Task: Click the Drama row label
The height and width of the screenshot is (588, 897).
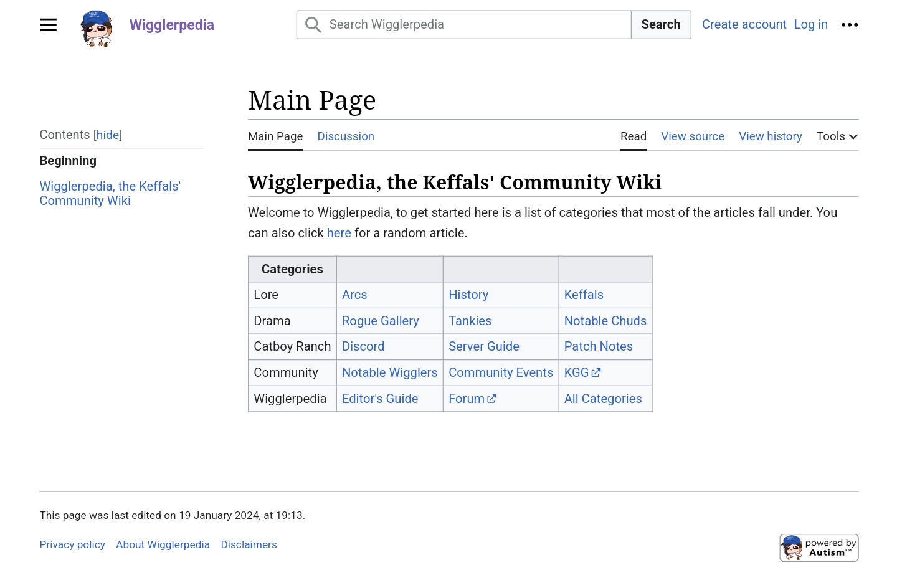Action: [272, 321]
